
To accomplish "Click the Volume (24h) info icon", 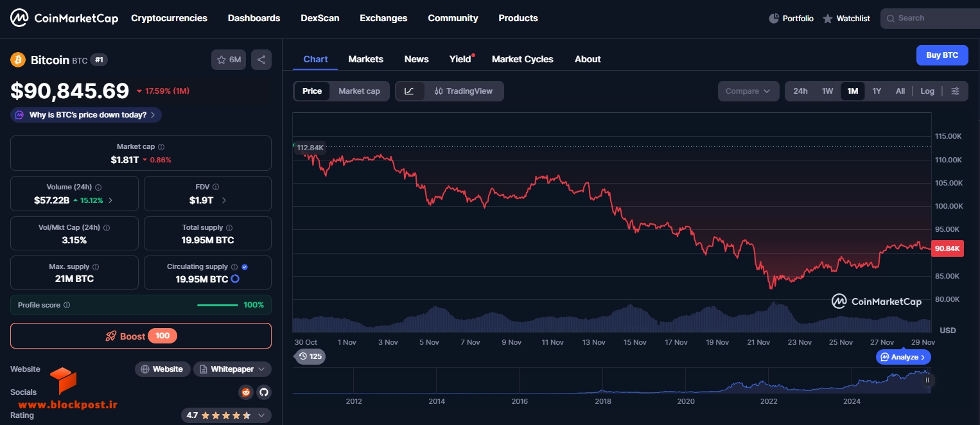I will 98,187.
